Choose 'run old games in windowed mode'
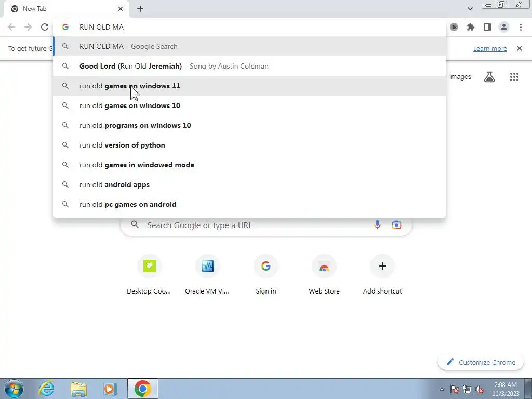Viewport: 532px width, 399px height. click(249, 165)
